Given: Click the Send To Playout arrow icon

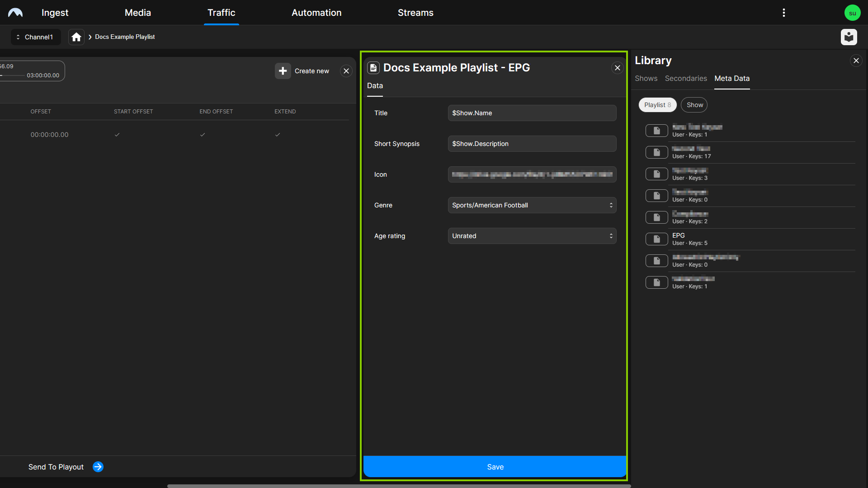Looking at the screenshot, I should point(98,467).
